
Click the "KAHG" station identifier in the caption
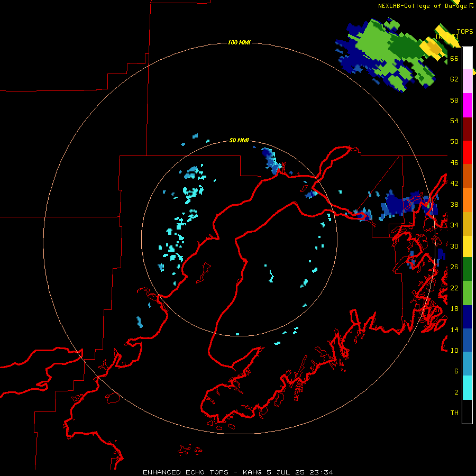pyautogui.click(x=253, y=472)
